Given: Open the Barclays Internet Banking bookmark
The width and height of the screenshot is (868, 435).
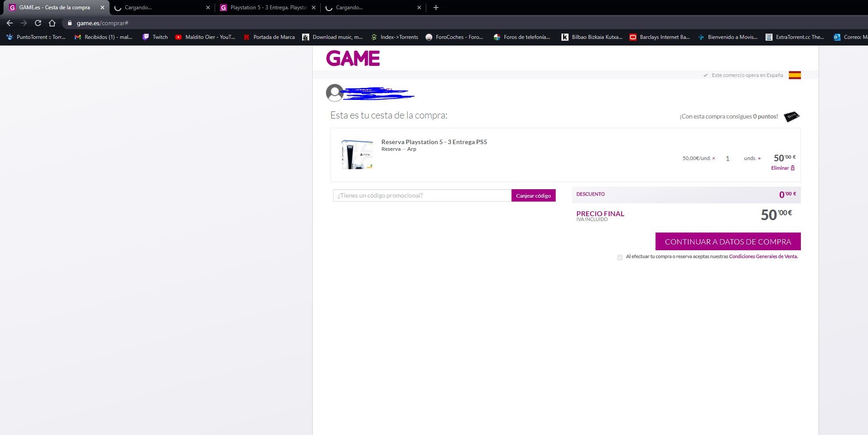Looking at the screenshot, I should point(660,37).
